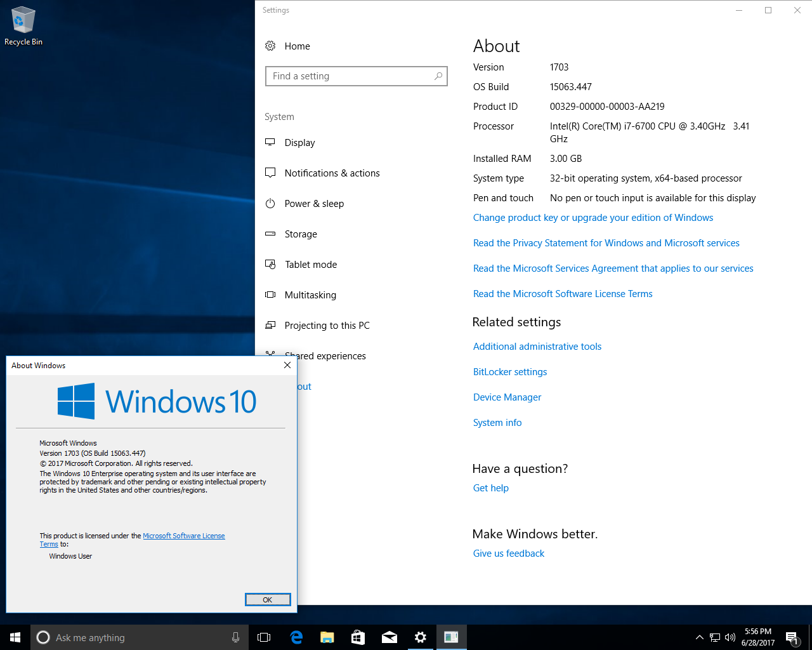Click 'Windows User' in About Windows dialog
Viewport: 812px width, 650px height.
pyautogui.click(x=70, y=556)
